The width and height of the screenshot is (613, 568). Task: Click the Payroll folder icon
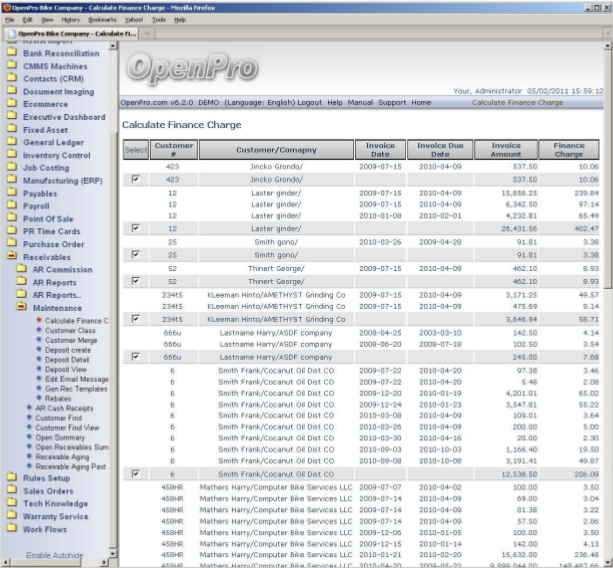(x=11, y=206)
